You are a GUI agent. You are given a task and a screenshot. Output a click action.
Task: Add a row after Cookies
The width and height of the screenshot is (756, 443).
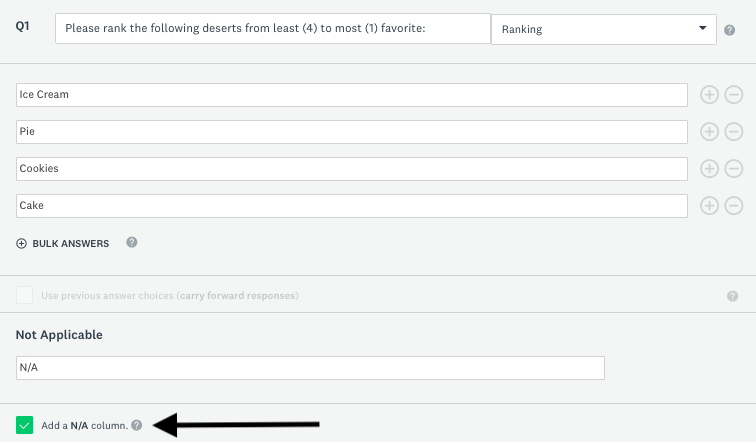coord(709,169)
